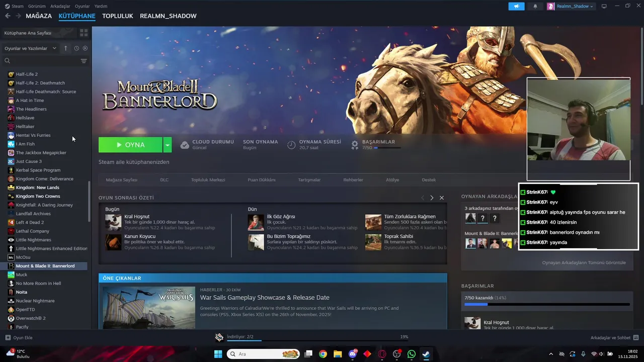Open the Görünüm menu
The image size is (644, 362).
[x=37, y=6]
